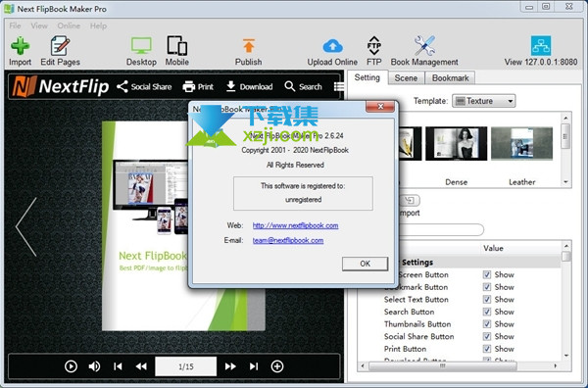
Task: Toggle Show for Select Text Button
Action: click(x=487, y=300)
